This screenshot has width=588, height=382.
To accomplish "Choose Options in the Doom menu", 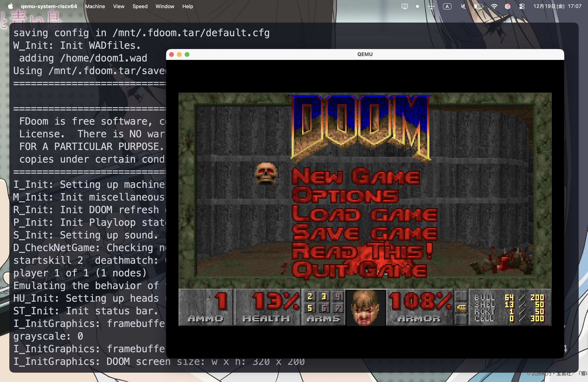I will tap(345, 196).
